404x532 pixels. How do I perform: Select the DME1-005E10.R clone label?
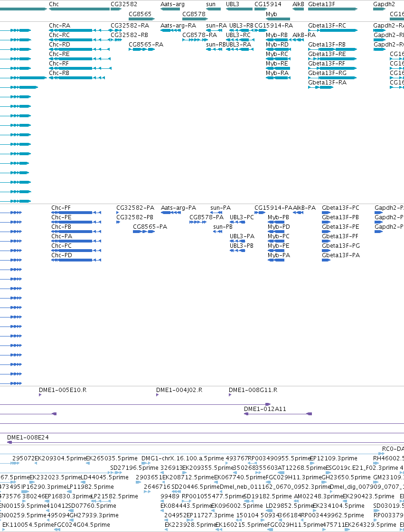click(63, 390)
